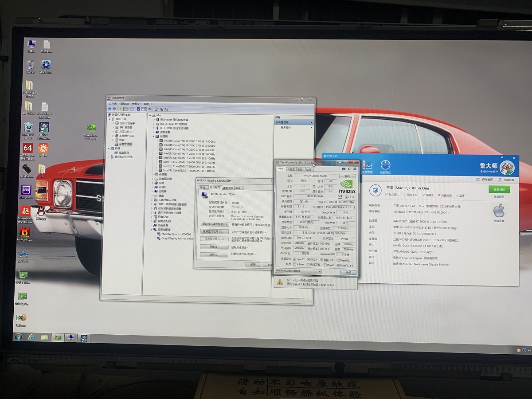Click the Apple logo 电脑品牌 icon
The height and width of the screenshot is (399, 532).
point(499,210)
